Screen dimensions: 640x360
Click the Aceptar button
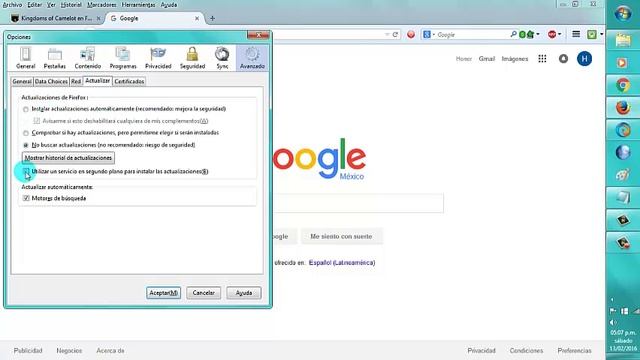click(x=163, y=293)
